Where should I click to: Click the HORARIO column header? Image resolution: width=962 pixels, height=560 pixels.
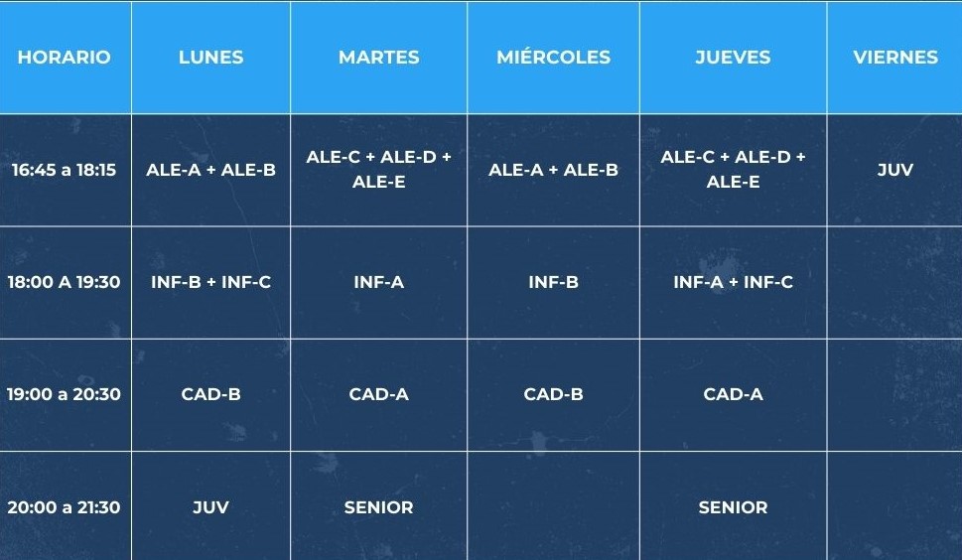[66, 57]
